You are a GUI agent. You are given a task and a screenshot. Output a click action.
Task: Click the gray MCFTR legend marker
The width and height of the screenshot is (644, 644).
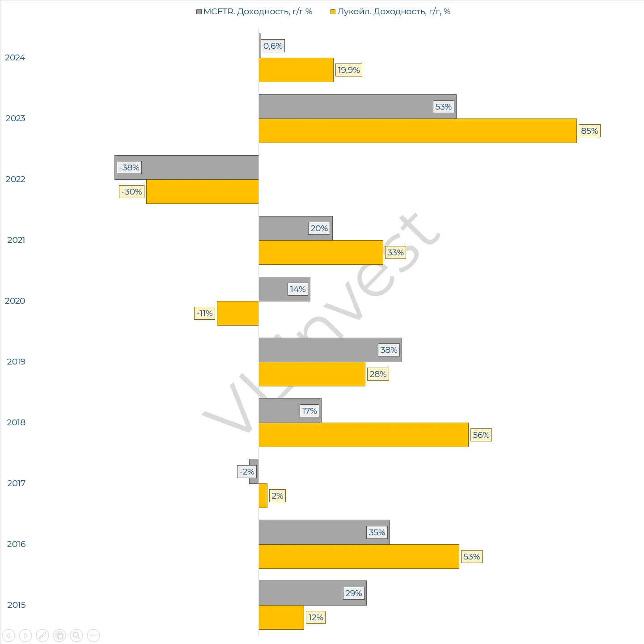tap(199, 12)
